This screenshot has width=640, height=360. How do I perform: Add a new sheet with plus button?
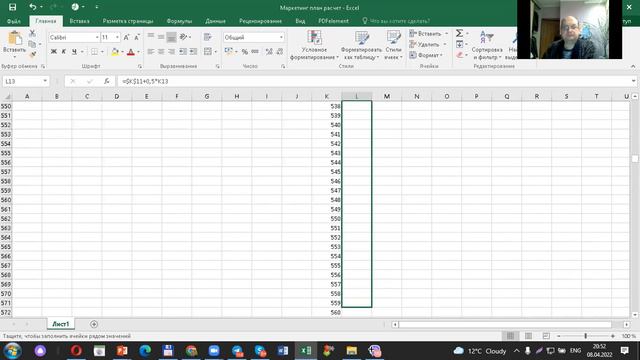tap(94, 324)
